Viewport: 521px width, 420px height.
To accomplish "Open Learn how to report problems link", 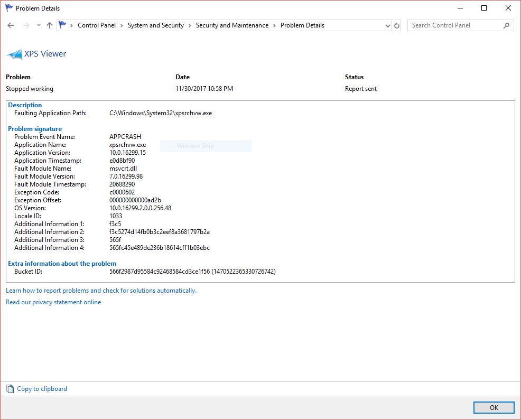I will tap(101, 291).
